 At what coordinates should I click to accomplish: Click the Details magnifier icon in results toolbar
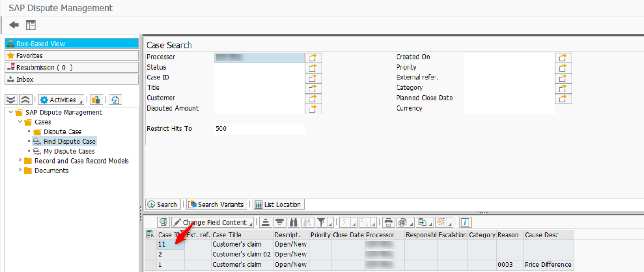click(x=163, y=222)
